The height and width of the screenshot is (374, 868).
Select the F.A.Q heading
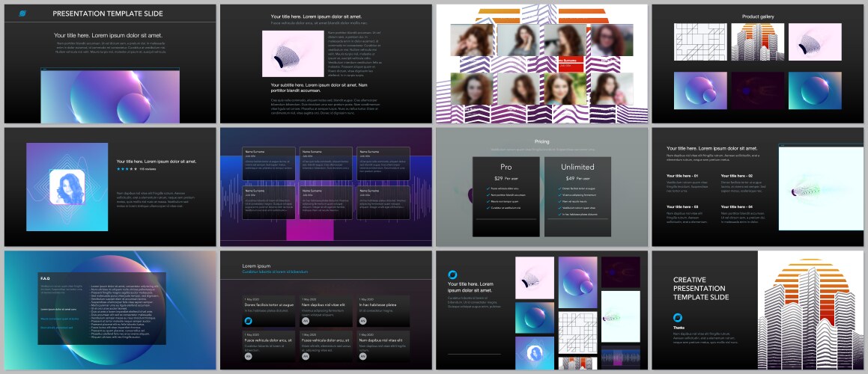click(x=46, y=278)
